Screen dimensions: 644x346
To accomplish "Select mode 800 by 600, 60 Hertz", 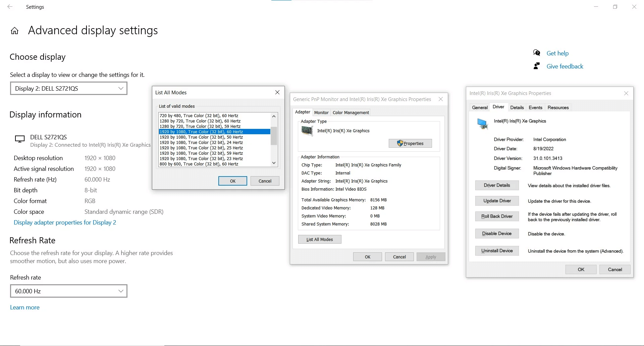I will coord(214,164).
